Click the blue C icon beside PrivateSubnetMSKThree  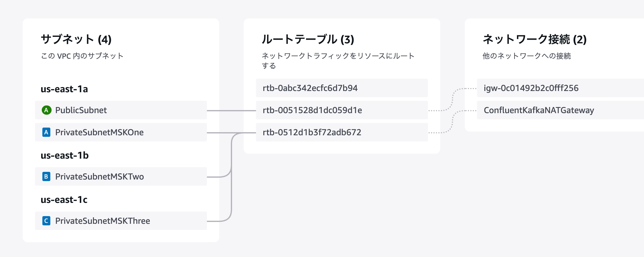click(x=46, y=221)
